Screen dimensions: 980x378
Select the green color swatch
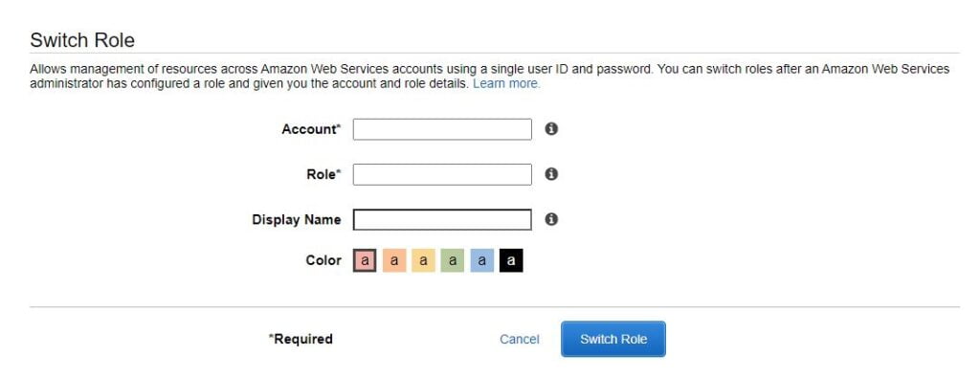click(x=453, y=260)
